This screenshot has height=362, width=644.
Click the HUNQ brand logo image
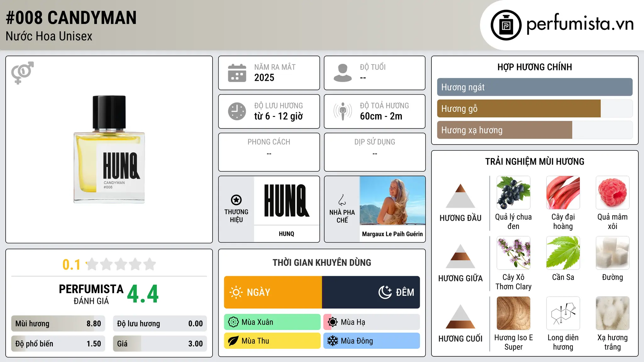(x=287, y=200)
